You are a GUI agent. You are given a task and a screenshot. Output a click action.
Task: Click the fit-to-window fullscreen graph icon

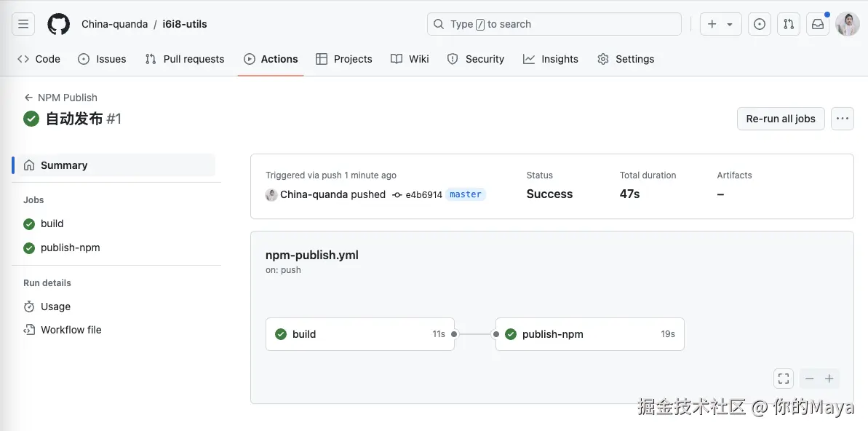click(784, 379)
